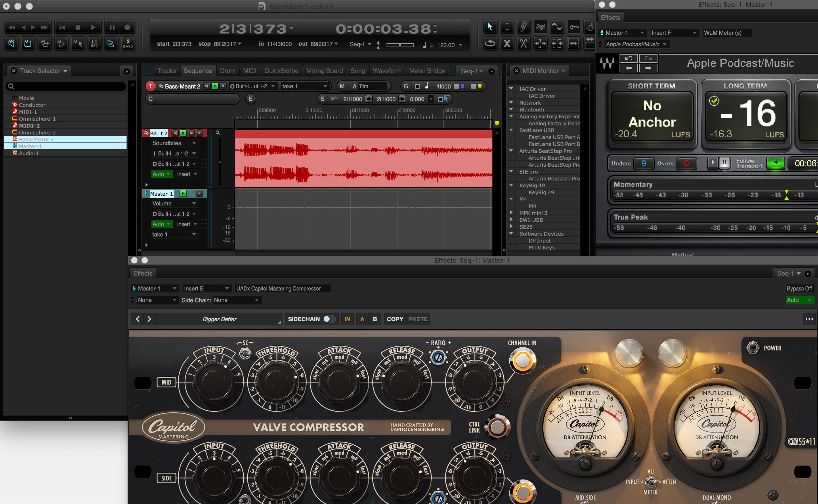Image resolution: width=818 pixels, height=504 pixels.
Task: Toggle the 2 BARS countoff button
Action: coord(128,43)
